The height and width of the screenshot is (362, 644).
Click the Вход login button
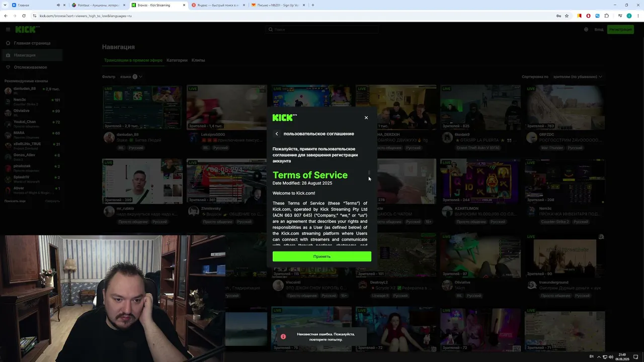(599, 30)
